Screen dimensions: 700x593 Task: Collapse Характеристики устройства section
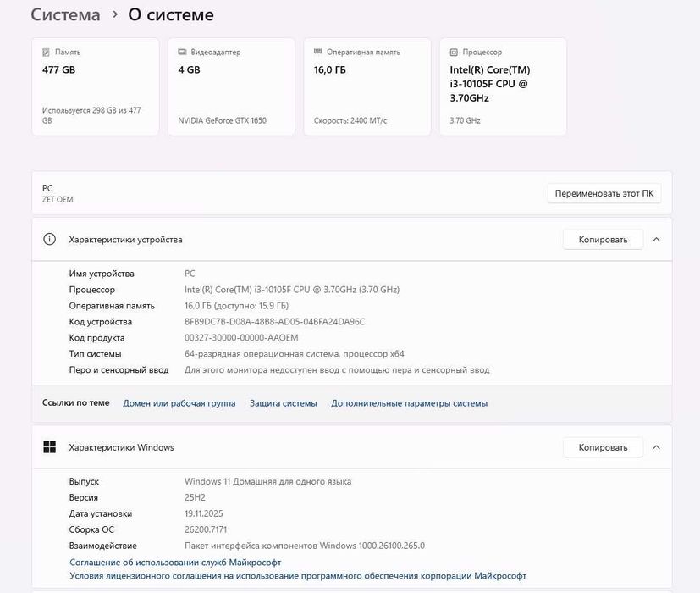coord(656,240)
